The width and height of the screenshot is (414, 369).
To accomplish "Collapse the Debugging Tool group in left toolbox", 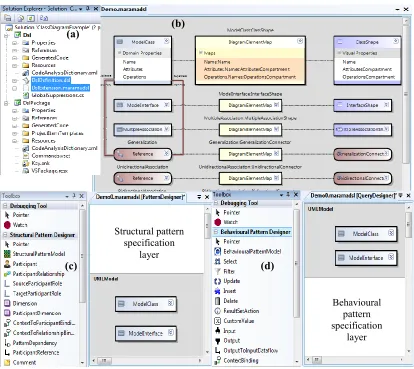I will [x=5, y=206].
